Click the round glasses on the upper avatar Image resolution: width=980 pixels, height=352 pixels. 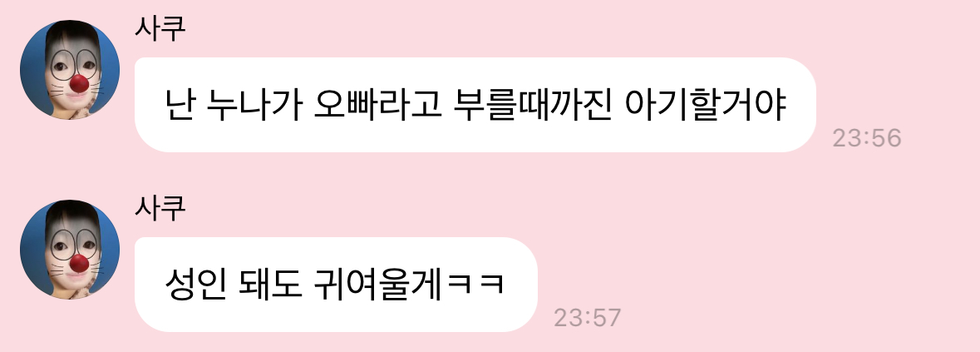click(74, 64)
